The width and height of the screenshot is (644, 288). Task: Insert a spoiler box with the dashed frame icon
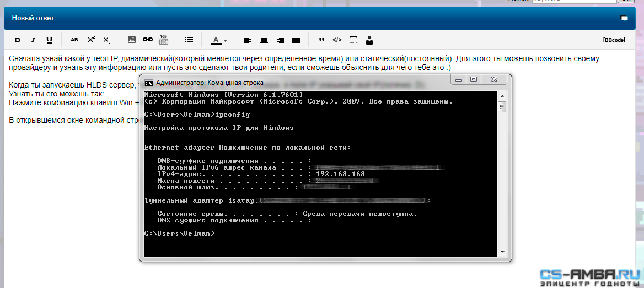point(353,40)
